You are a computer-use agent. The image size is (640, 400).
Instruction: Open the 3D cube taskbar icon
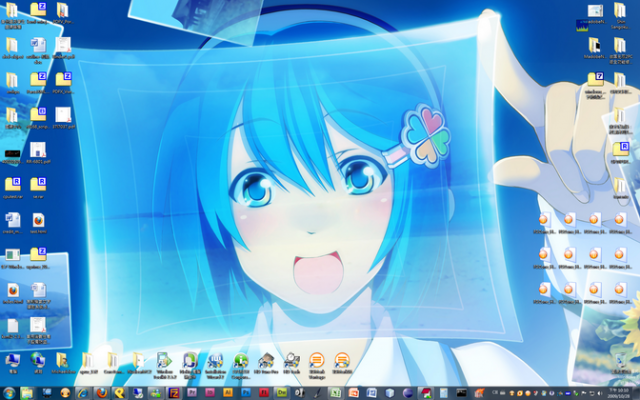390,393
